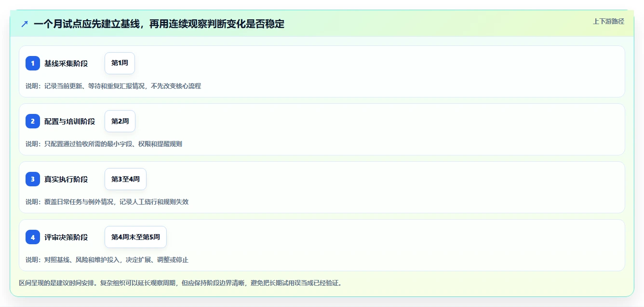Click the arrow icon beside the main heading

[25, 24]
